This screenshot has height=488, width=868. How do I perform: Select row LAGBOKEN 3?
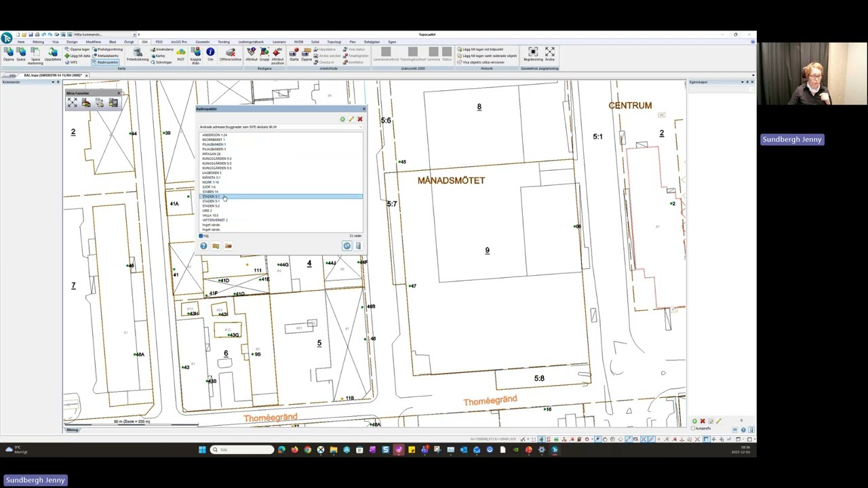coord(281,173)
